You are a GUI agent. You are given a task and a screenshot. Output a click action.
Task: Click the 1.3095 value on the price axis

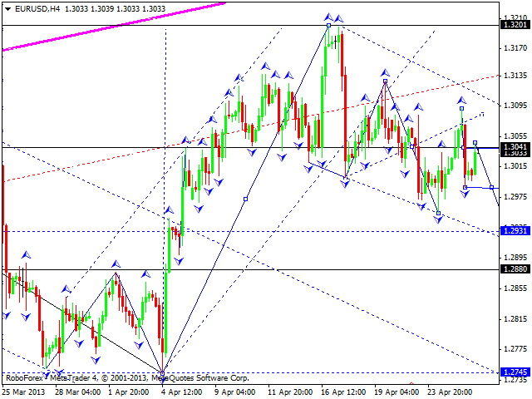pyautogui.click(x=516, y=106)
